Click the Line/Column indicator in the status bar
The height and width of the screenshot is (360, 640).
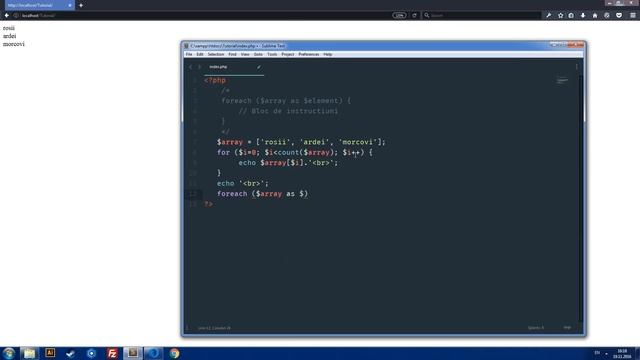(x=214, y=328)
